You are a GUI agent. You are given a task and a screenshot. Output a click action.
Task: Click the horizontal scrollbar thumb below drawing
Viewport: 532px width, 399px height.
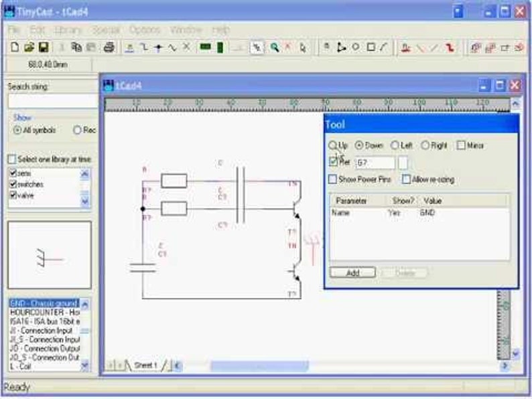[259, 366]
